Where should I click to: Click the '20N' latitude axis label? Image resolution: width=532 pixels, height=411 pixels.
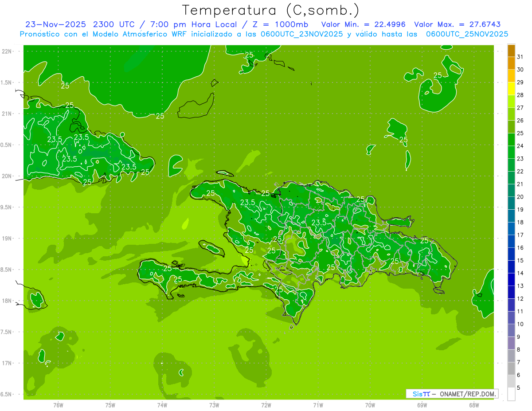pyautogui.click(x=7, y=176)
